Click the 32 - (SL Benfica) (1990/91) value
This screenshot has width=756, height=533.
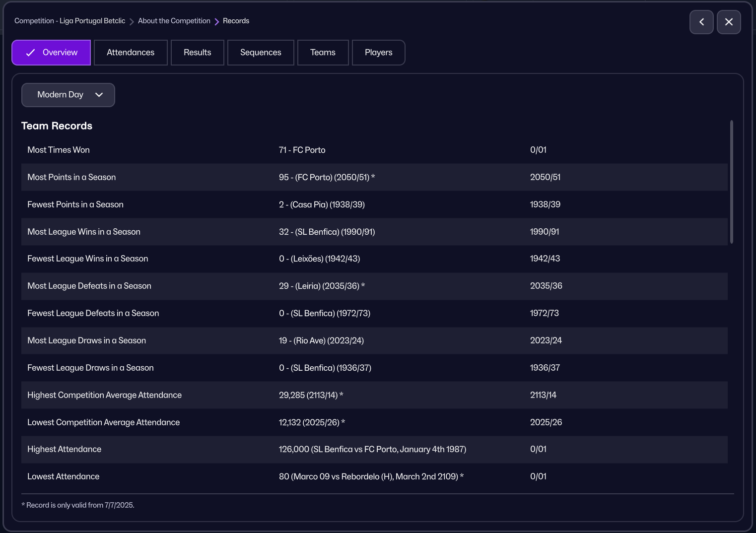327,232
